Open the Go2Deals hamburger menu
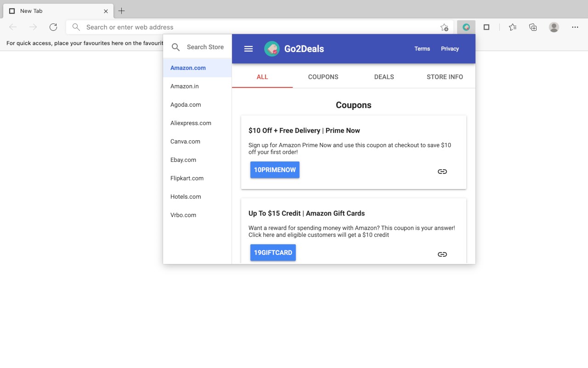Image resolution: width=588 pixels, height=368 pixels. [x=249, y=49]
